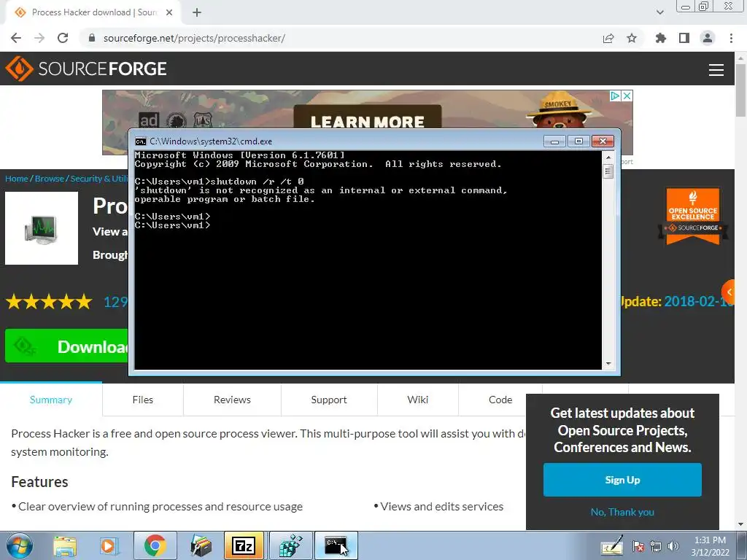This screenshot has height=560, width=747.
Task: Click the 129 review count
Action: tap(116, 302)
